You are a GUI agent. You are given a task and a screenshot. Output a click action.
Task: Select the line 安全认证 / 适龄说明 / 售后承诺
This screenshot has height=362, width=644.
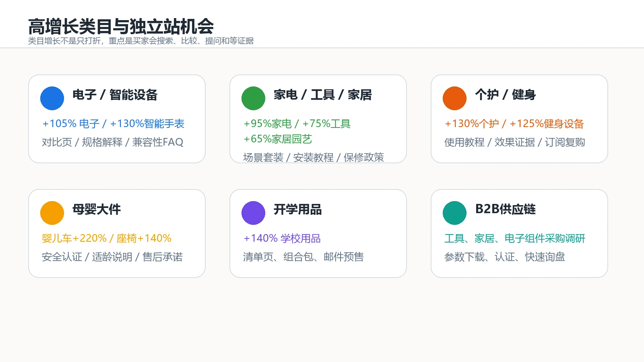point(112,257)
